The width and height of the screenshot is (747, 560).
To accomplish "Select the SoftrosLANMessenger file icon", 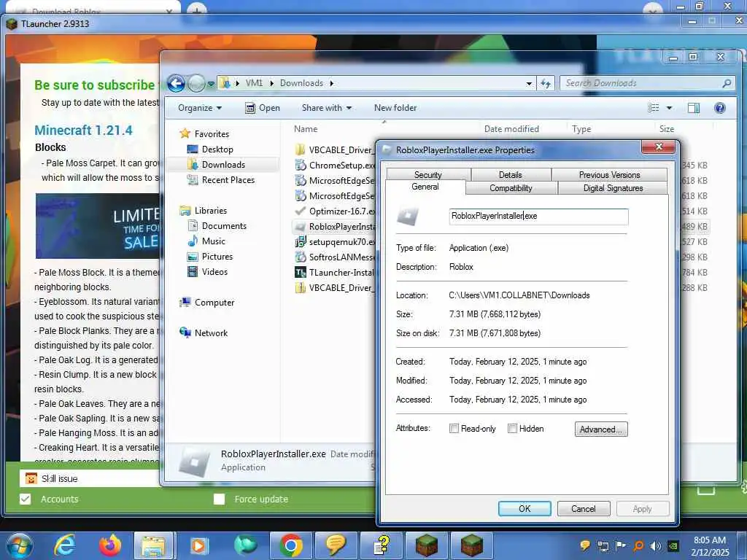I will [x=300, y=257].
